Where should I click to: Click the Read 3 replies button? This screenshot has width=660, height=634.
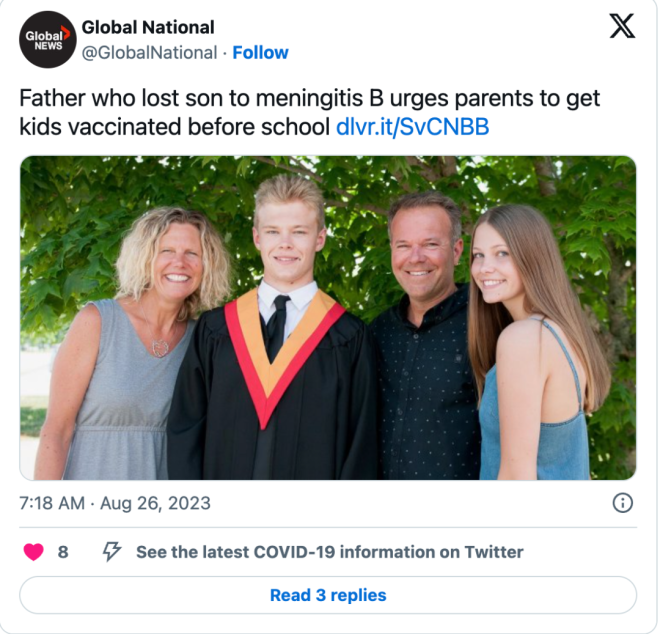tap(328, 595)
